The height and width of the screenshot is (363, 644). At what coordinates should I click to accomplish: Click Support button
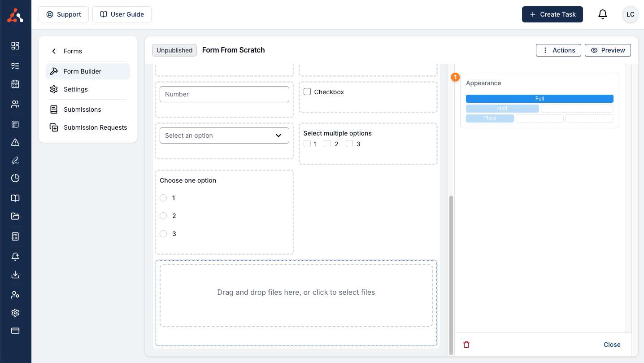64,14
